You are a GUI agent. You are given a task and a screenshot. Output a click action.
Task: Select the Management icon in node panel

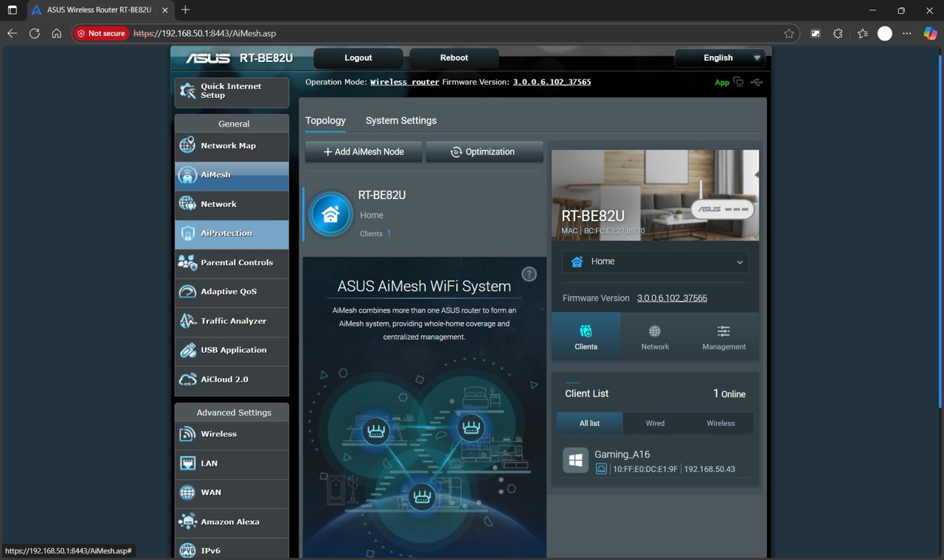(x=723, y=332)
